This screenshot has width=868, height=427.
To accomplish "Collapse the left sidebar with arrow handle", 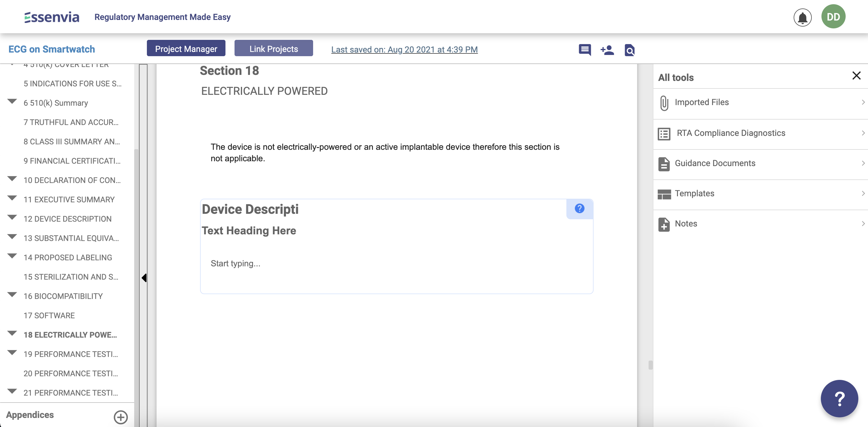I will point(144,278).
